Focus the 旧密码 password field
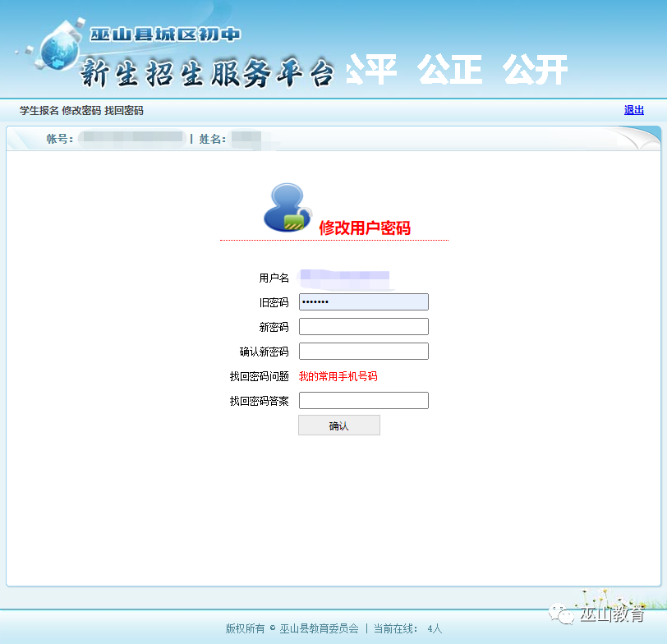 tap(364, 302)
